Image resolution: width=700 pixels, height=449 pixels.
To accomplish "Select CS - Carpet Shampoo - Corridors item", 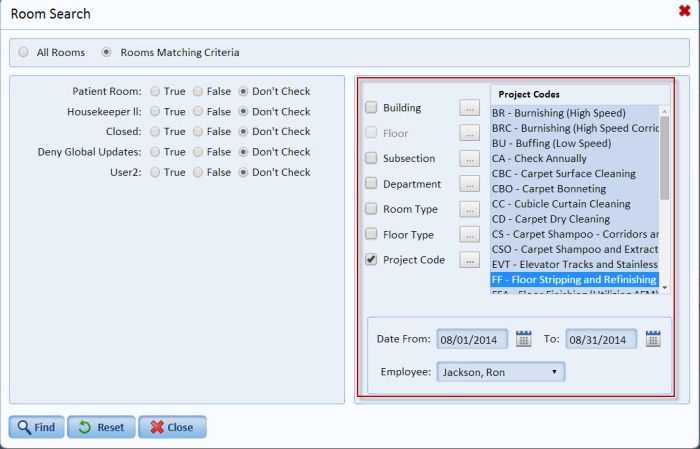I will point(575,234).
